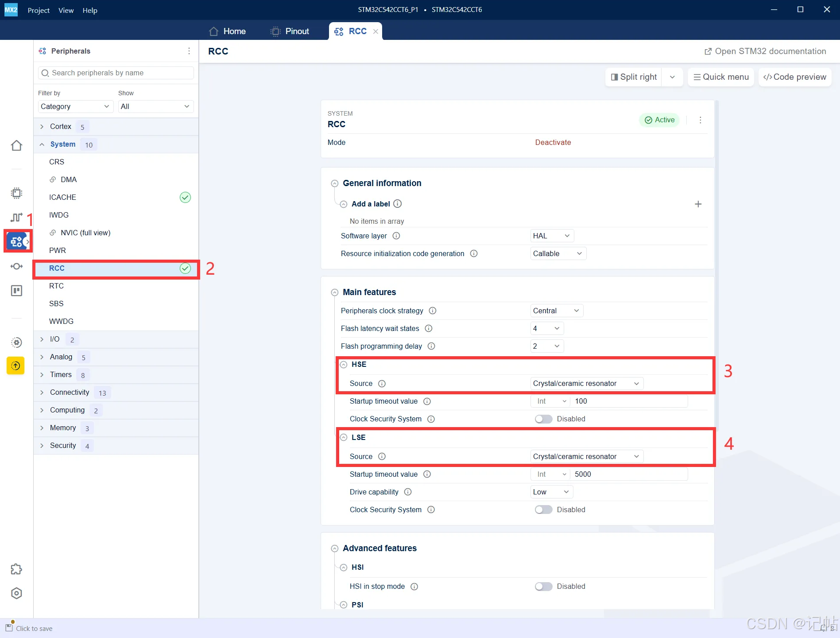Click the yellow generate code sidebar icon

(x=15, y=366)
